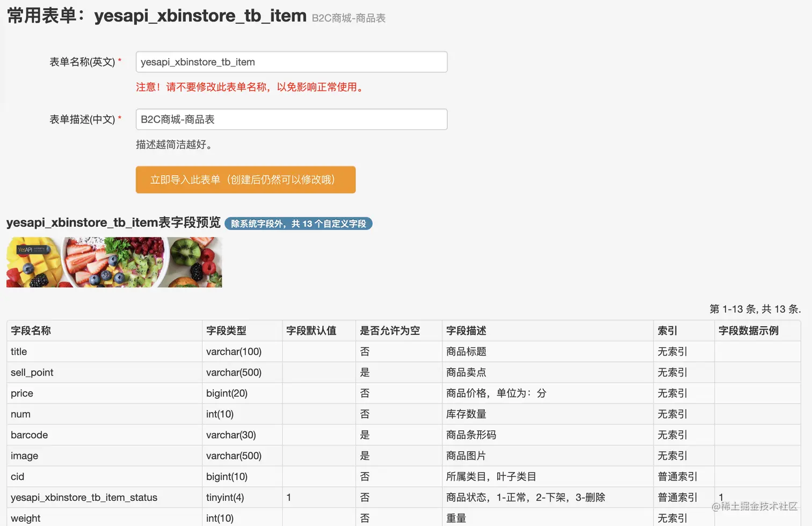This screenshot has height=526, width=812.
Task: Click the 普通索引 cell in cid row
Action: [684, 477]
